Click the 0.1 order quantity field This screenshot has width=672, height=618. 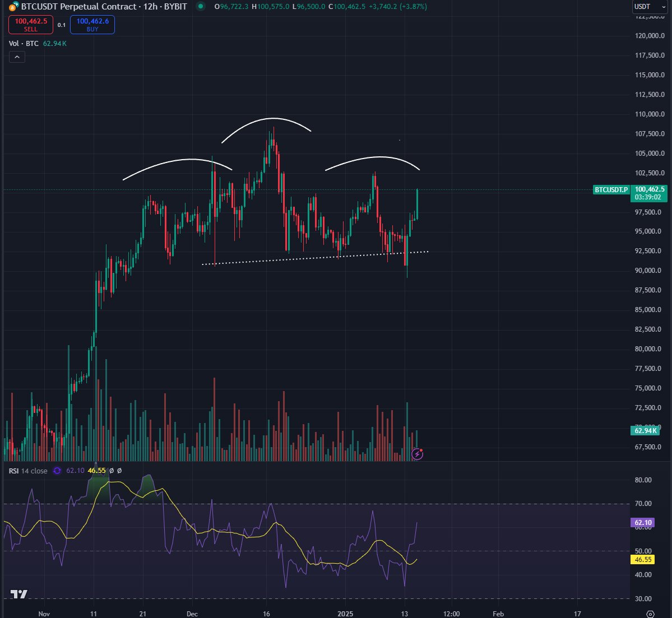pyautogui.click(x=62, y=25)
